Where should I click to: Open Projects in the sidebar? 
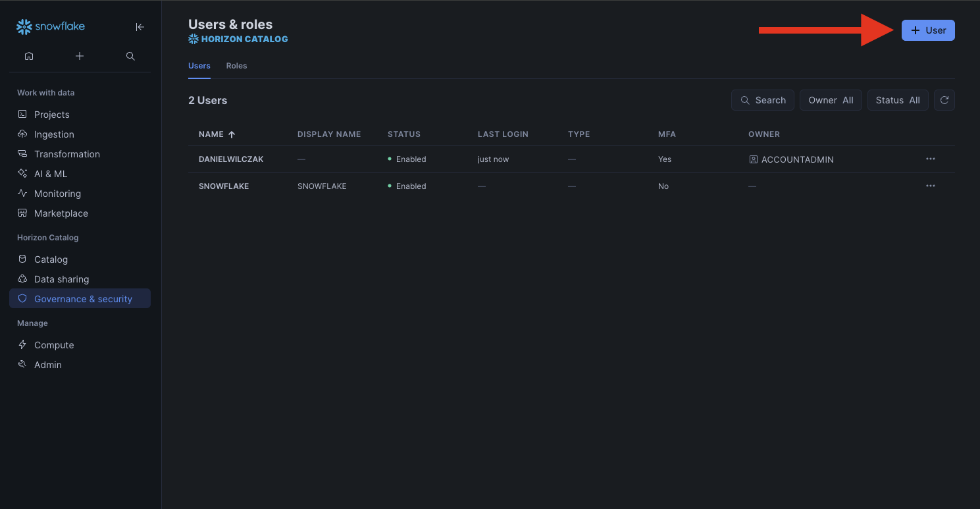click(x=51, y=115)
